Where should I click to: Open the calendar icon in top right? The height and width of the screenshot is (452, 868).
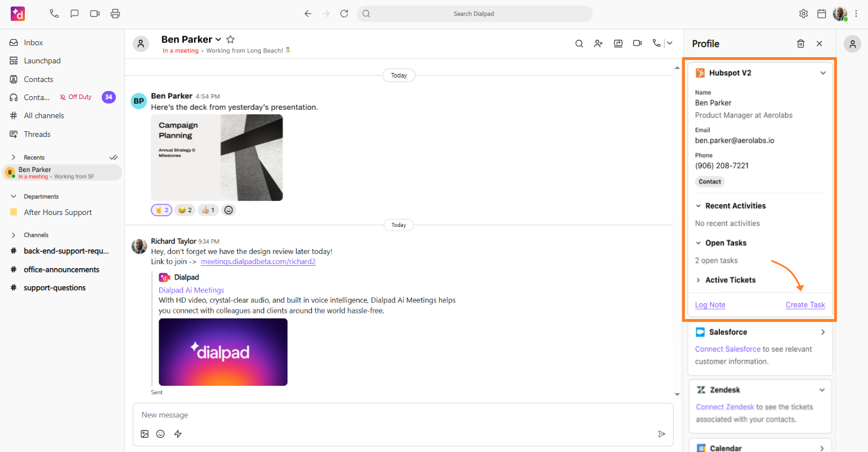click(x=822, y=14)
